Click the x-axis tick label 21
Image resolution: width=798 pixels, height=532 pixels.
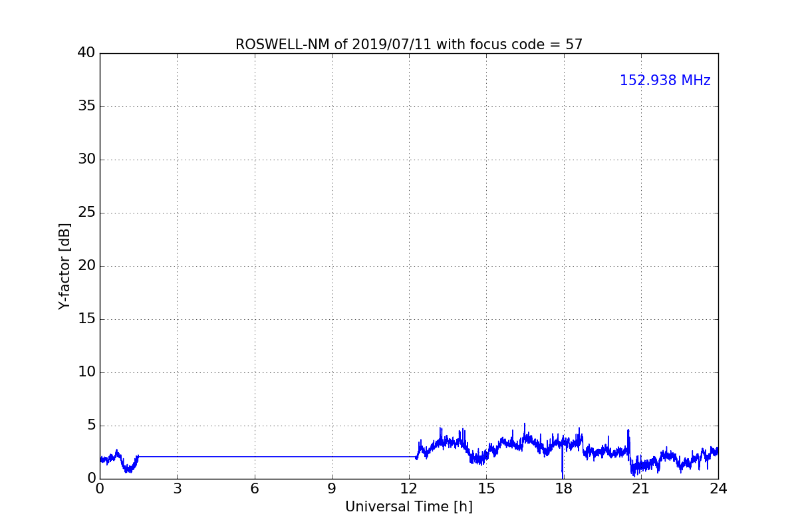coord(641,489)
